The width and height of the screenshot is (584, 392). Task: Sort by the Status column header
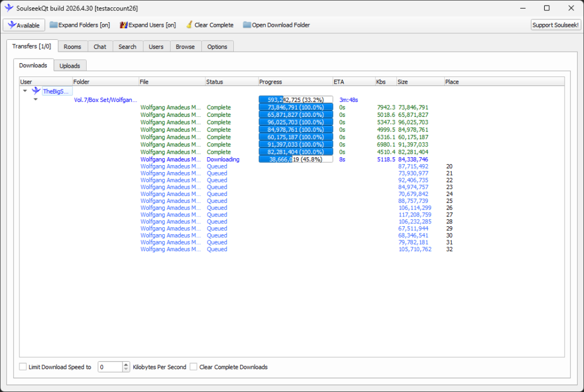pyautogui.click(x=232, y=81)
